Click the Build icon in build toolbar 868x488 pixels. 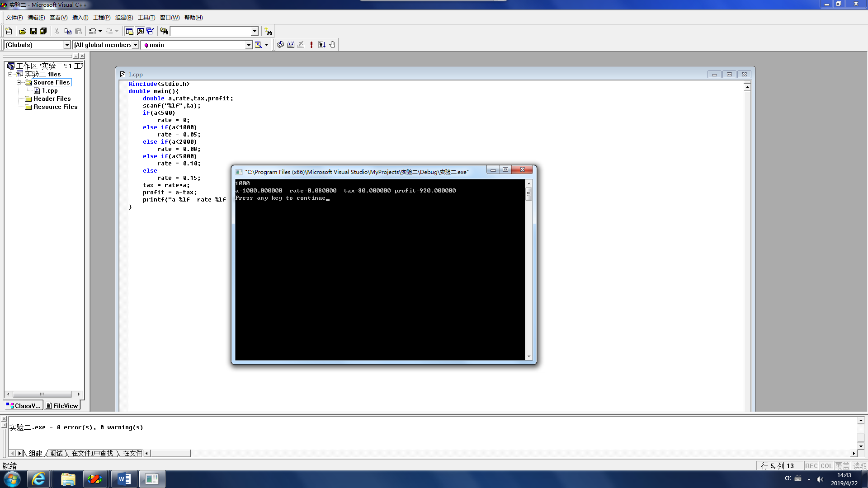click(x=291, y=45)
